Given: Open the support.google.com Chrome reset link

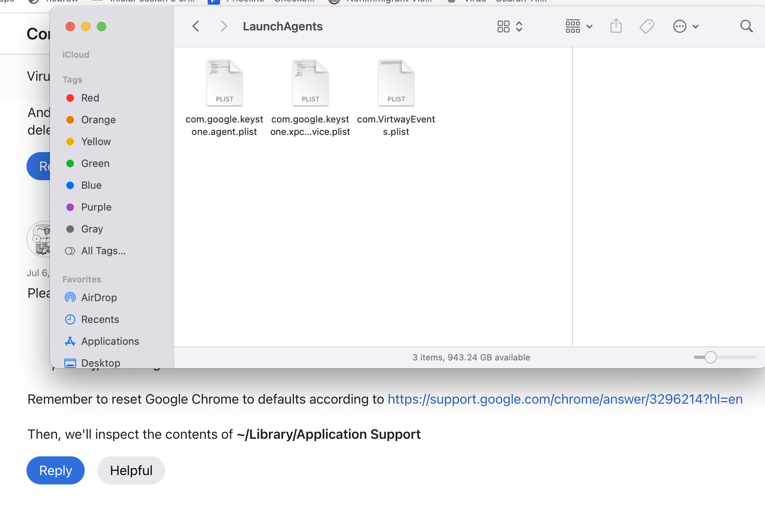Looking at the screenshot, I should (565, 399).
